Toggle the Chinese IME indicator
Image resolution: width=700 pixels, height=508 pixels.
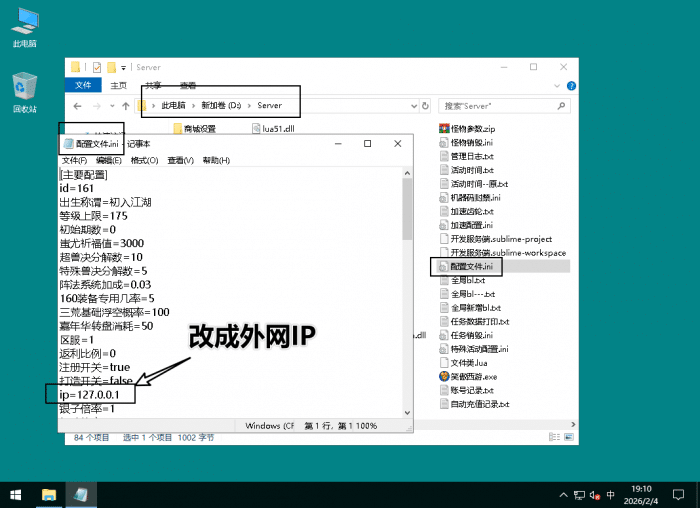coord(610,495)
